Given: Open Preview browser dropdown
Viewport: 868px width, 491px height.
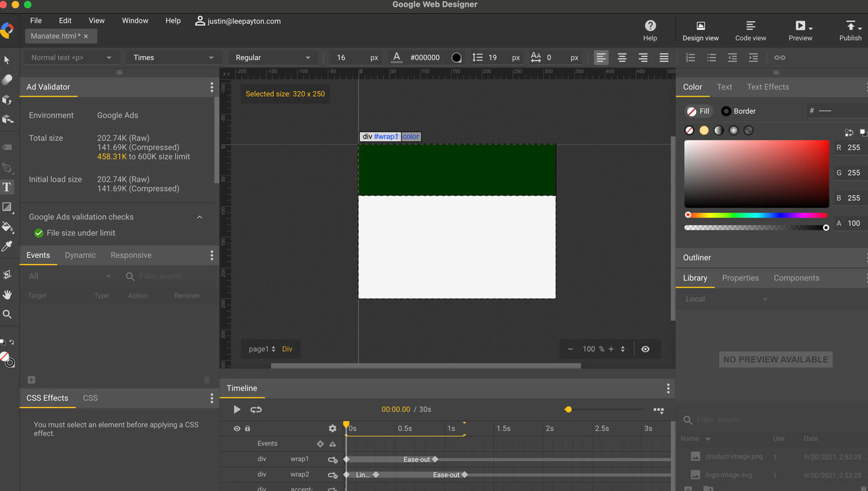Looking at the screenshot, I should pyautogui.click(x=811, y=27).
